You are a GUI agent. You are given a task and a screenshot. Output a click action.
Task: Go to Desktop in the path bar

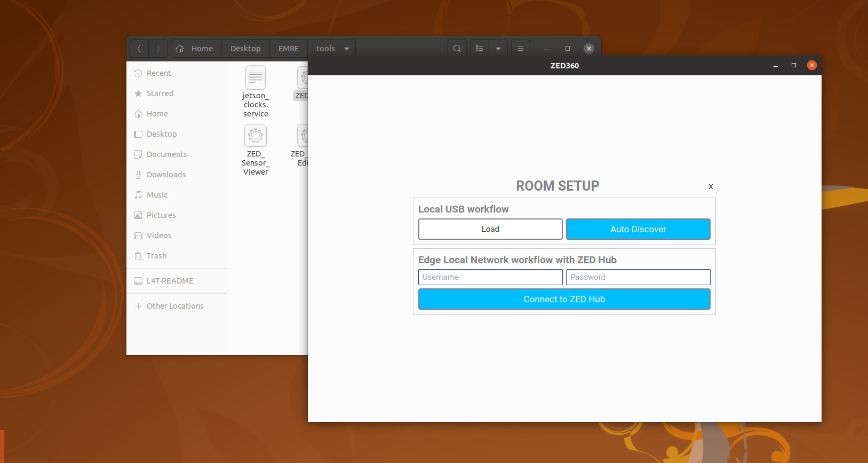[x=245, y=49]
